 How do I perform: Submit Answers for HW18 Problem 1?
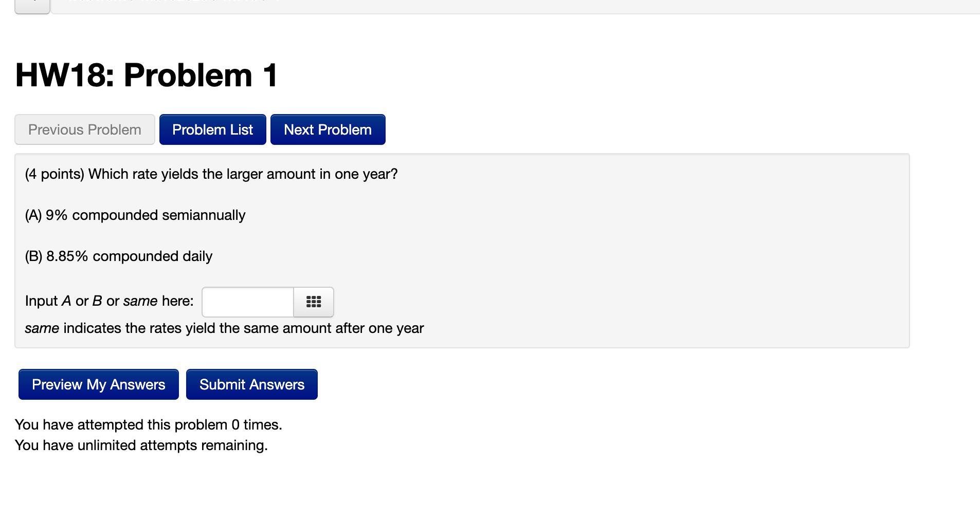tap(251, 384)
